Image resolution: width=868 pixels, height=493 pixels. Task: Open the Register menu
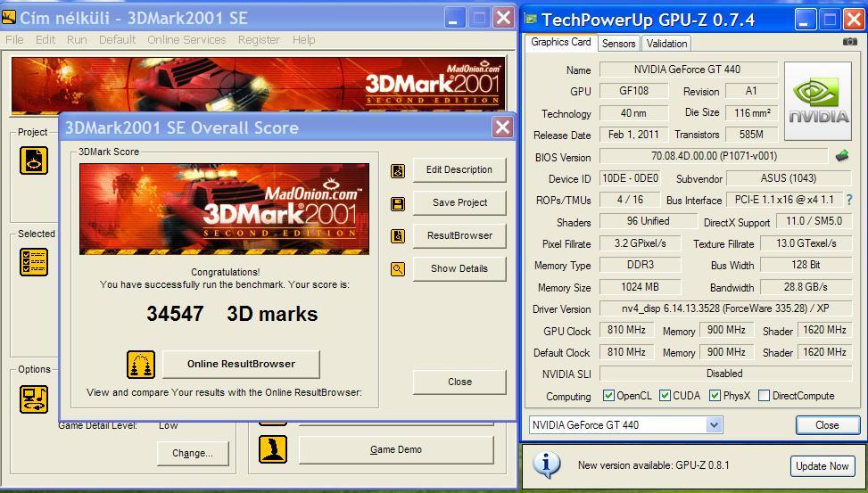coord(259,40)
